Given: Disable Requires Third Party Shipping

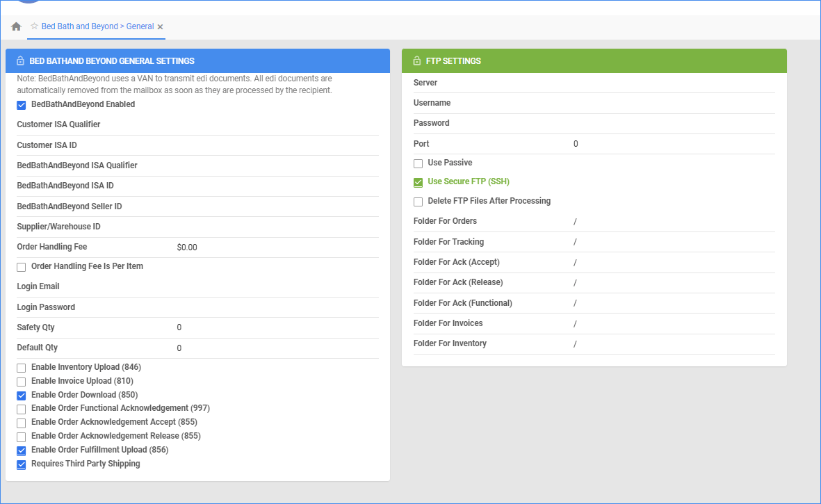Looking at the screenshot, I should pos(21,464).
